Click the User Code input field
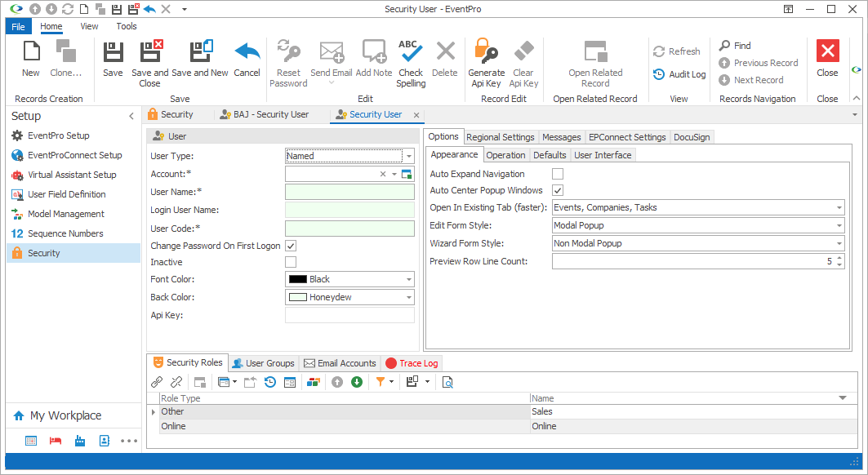Screen dimensions: 868x475 pyautogui.click(x=349, y=229)
